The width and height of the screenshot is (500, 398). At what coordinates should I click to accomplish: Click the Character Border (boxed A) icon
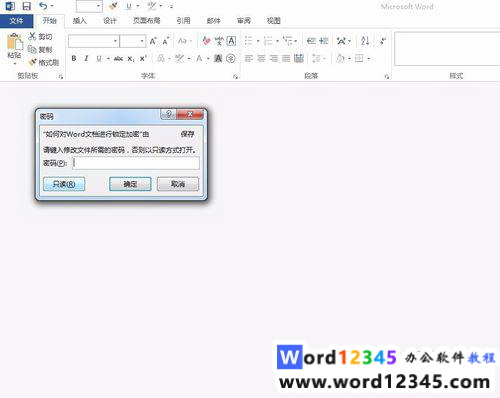click(231, 41)
